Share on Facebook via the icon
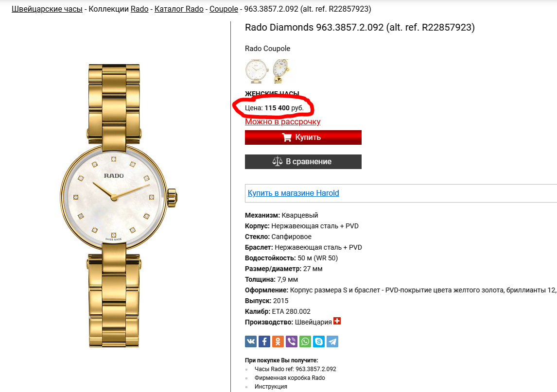 (264, 341)
